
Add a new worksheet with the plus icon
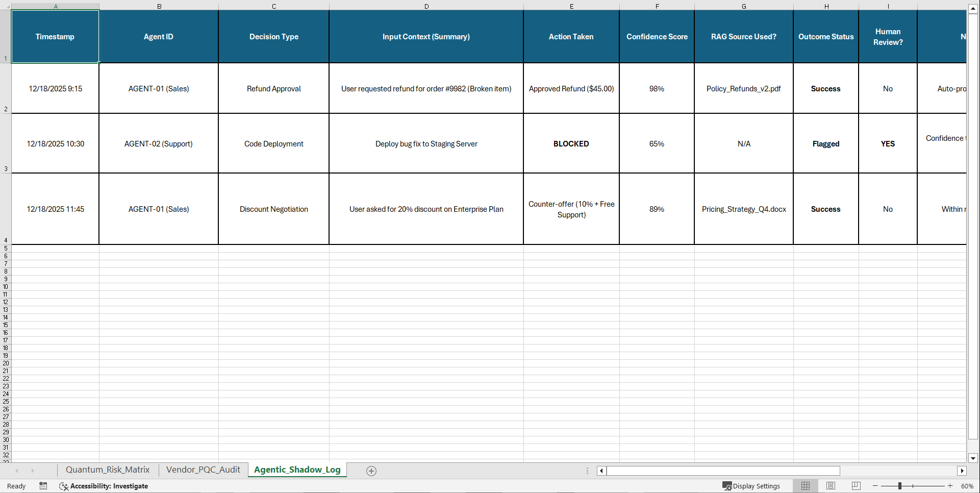371,471
